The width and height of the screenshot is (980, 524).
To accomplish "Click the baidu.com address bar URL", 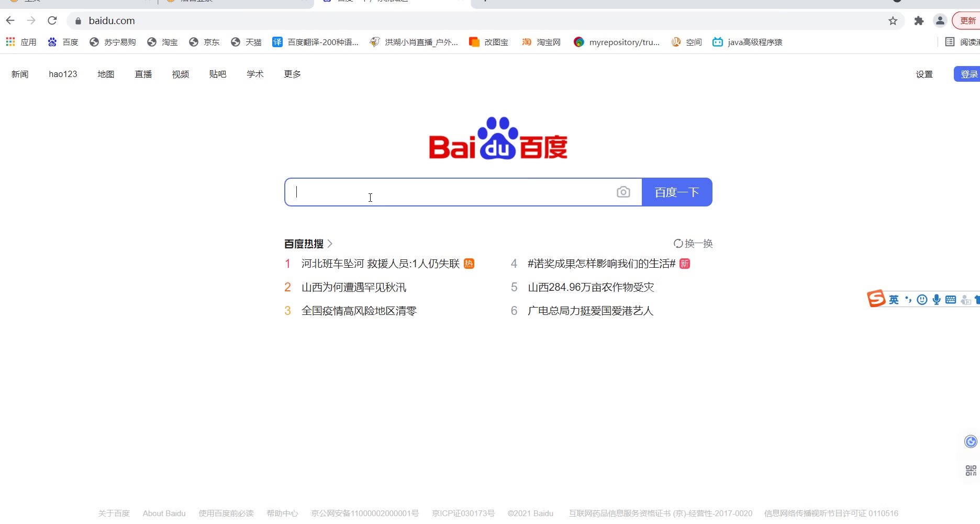I will pyautogui.click(x=112, y=21).
